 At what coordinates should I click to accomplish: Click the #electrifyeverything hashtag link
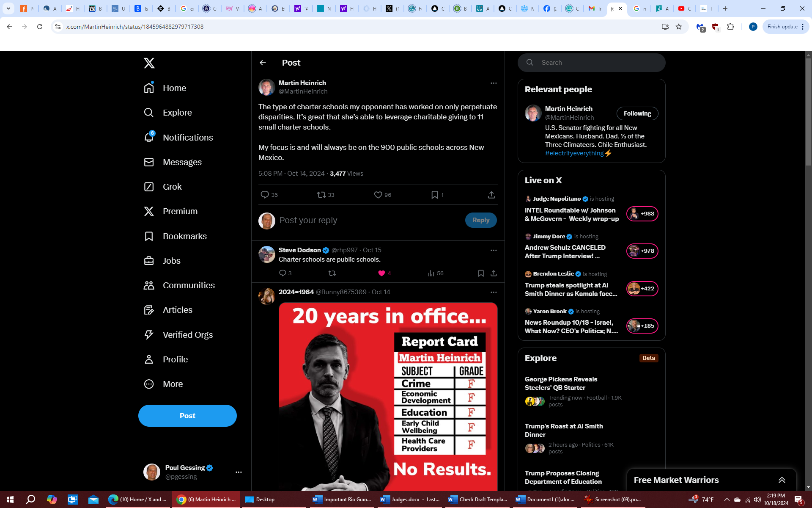(x=574, y=153)
